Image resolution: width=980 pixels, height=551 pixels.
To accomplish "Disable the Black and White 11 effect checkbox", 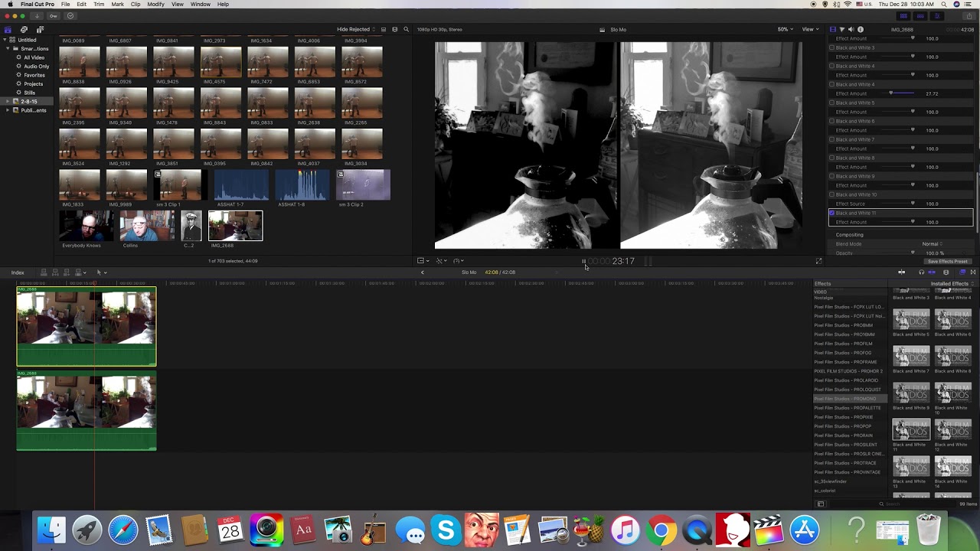I will click(832, 214).
